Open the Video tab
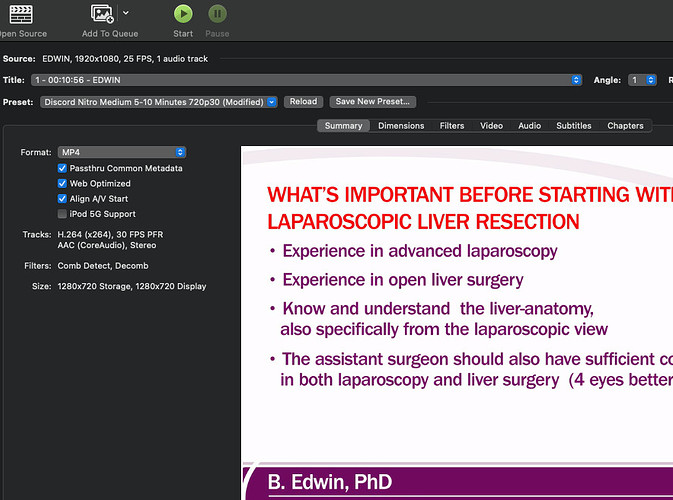This screenshot has width=673, height=500. coord(491,126)
